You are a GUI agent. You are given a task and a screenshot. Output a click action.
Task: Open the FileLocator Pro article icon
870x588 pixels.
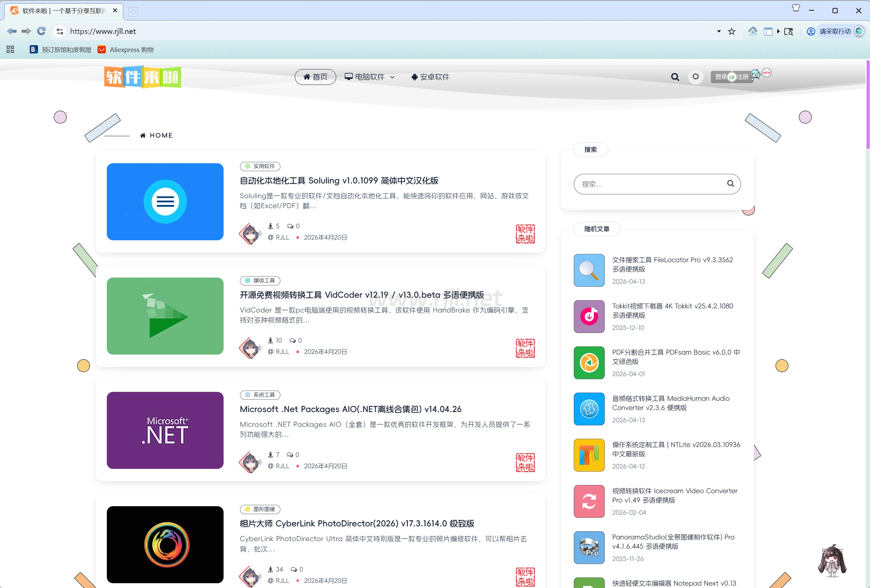coord(589,270)
